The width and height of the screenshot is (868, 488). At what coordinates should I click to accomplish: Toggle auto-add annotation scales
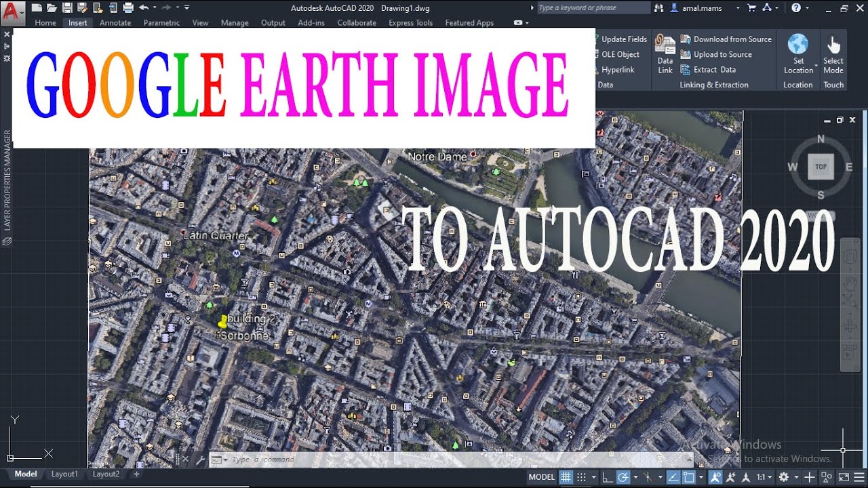[x=730, y=477]
